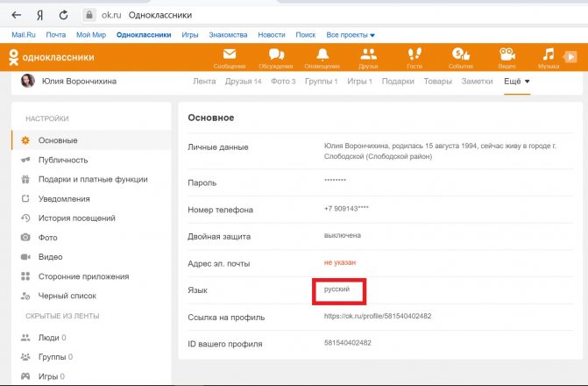The height and width of the screenshot is (386, 588).
Task: Open the Заметки profile tab
Action: pos(477,82)
